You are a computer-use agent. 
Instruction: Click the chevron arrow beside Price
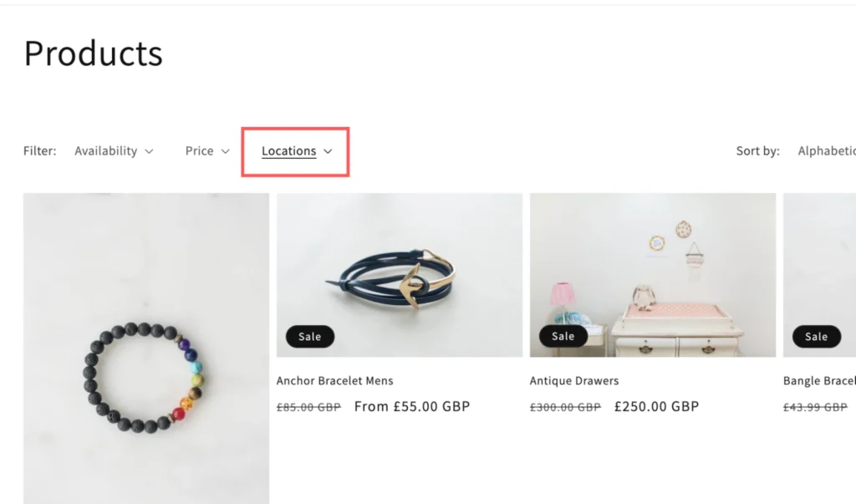point(225,151)
